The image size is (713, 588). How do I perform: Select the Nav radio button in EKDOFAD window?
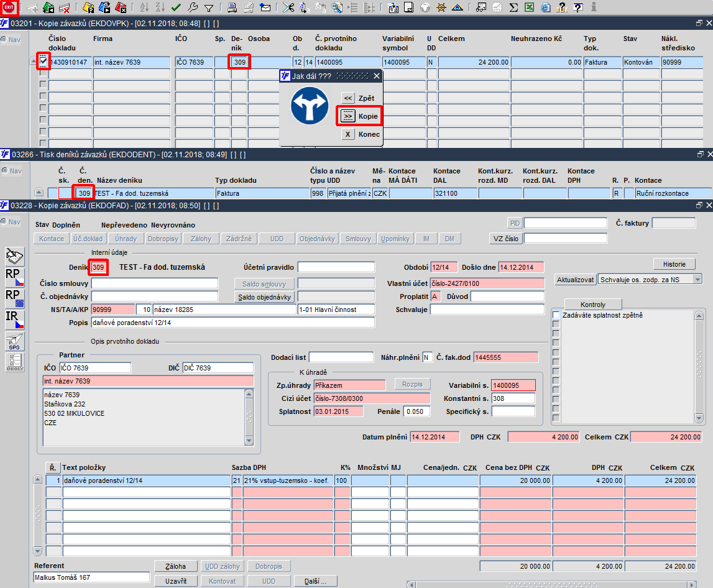click(x=4, y=221)
